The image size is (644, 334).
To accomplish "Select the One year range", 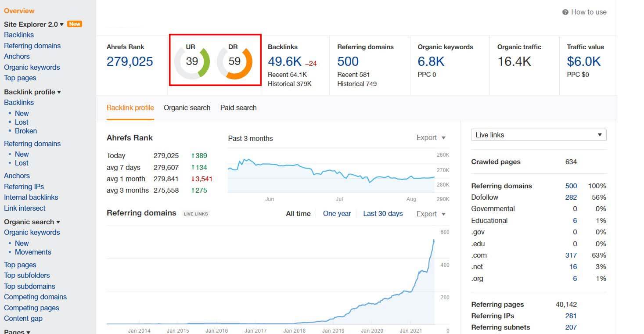I will [337, 214].
